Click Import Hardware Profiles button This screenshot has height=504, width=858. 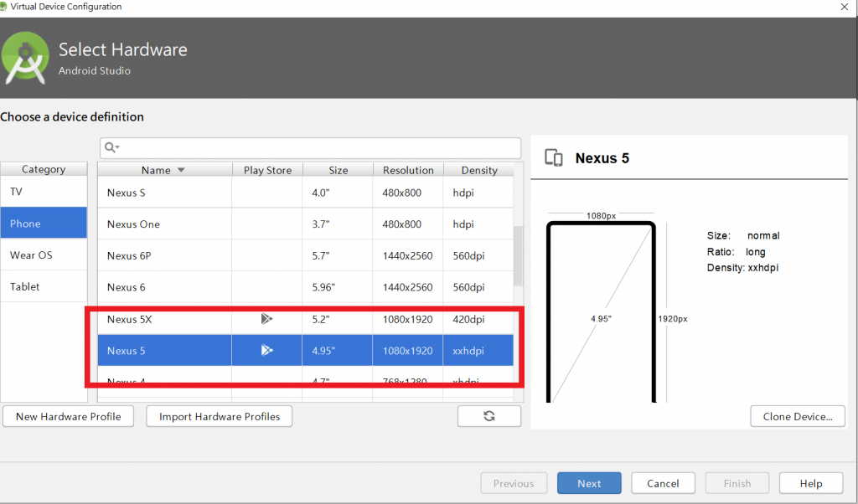coord(220,416)
